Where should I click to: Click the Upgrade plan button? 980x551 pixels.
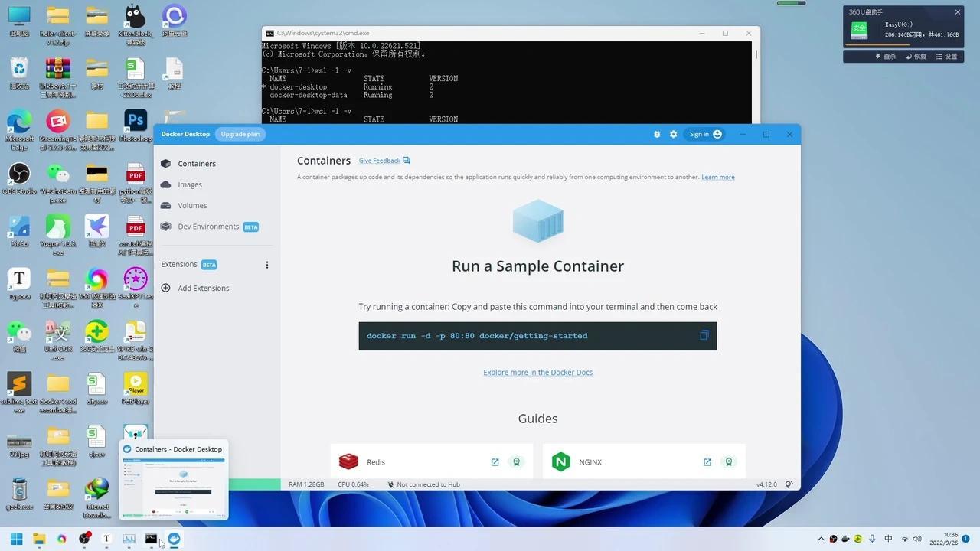(240, 134)
